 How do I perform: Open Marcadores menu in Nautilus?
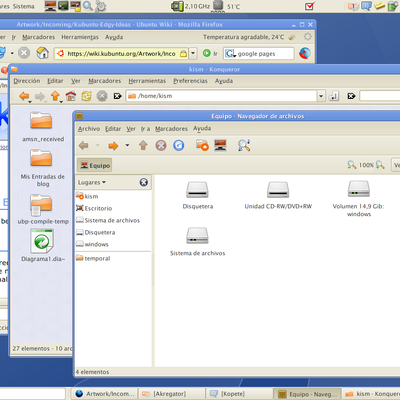point(171,129)
